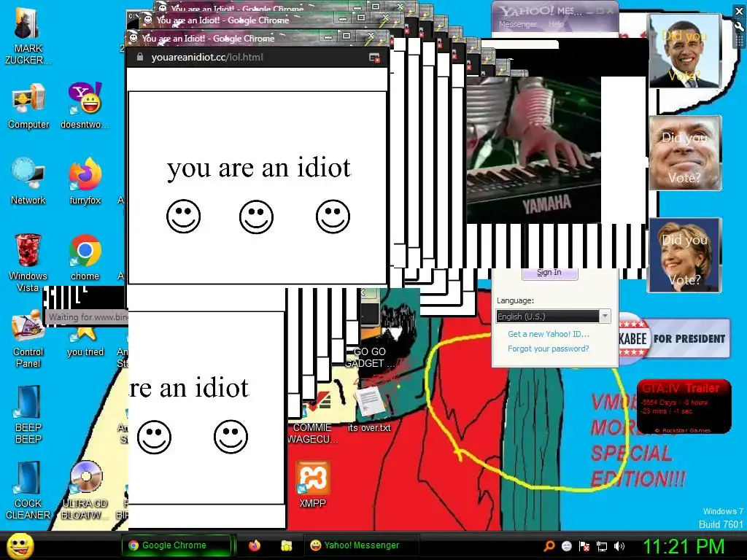Launch the furryfox desktop shortcut
Screen dimensions: 747x560
point(85,182)
